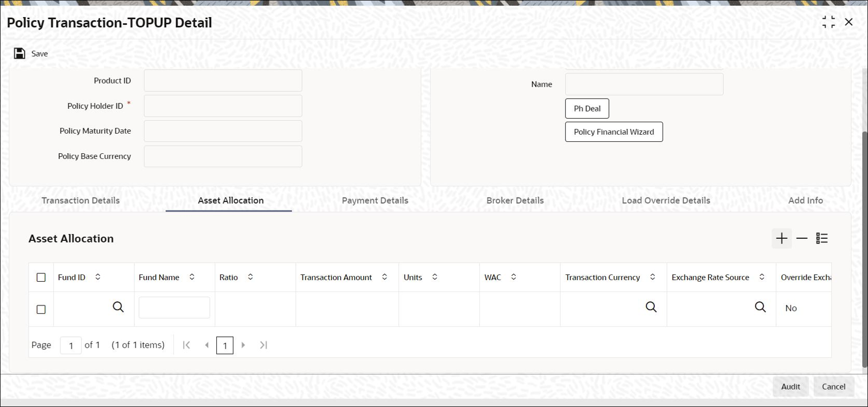The height and width of the screenshot is (407, 868).
Task: Search Fund ID lookup icon
Action: [x=118, y=307]
